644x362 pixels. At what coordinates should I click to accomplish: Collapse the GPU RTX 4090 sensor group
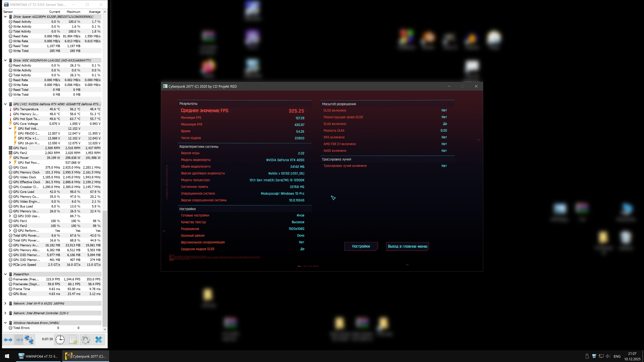(x=6, y=104)
